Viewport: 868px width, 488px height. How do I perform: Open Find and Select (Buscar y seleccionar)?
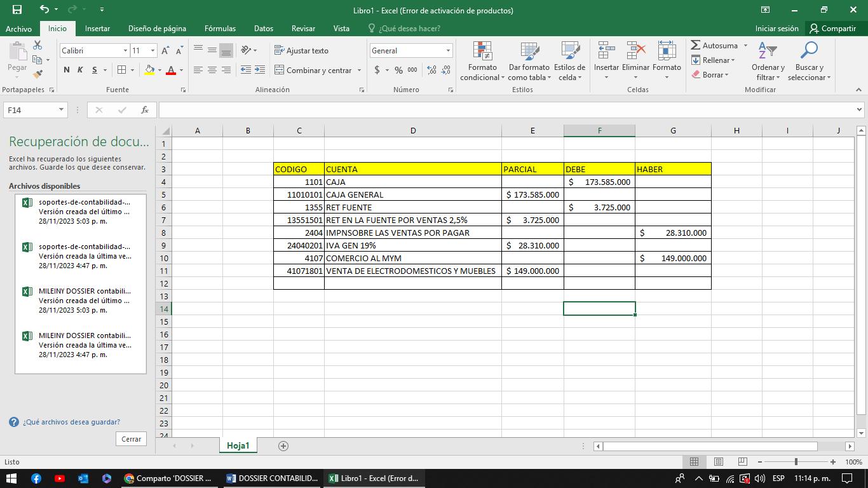[809, 61]
